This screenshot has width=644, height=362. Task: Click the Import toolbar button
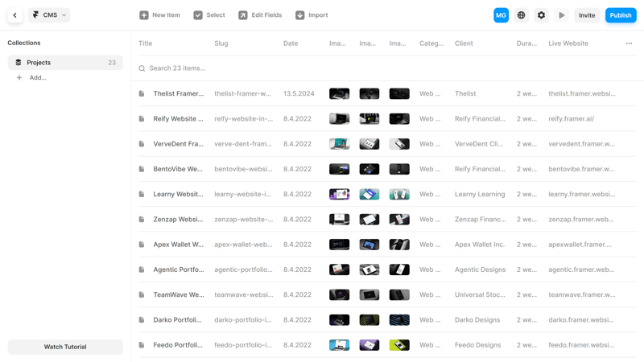tap(312, 15)
